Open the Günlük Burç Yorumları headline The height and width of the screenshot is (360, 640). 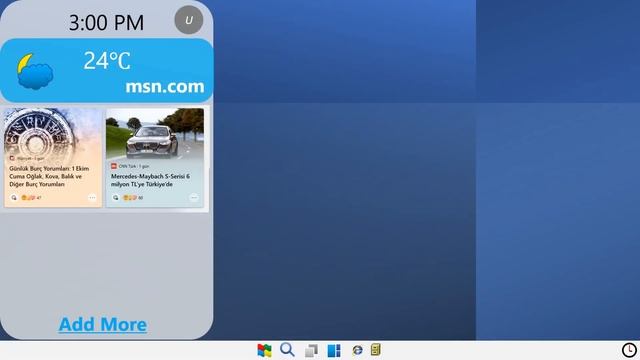[49, 176]
